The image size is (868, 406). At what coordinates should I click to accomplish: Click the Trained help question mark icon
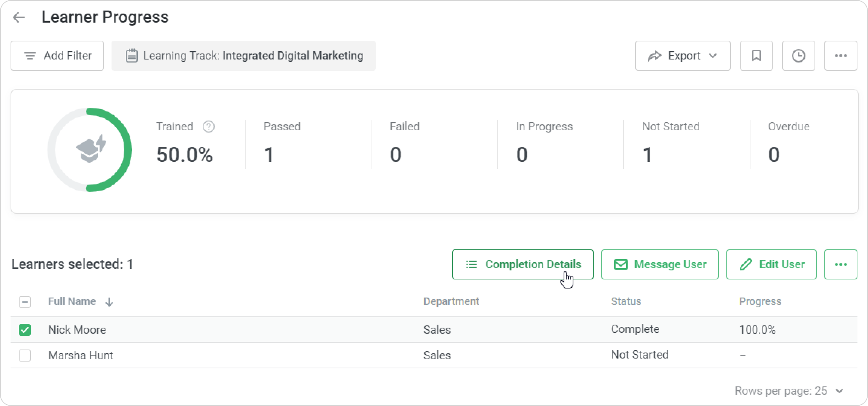pyautogui.click(x=208, y=127)
